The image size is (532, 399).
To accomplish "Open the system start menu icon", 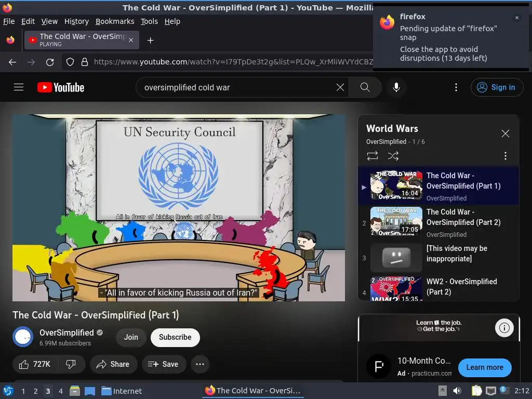I will [8, 391].
